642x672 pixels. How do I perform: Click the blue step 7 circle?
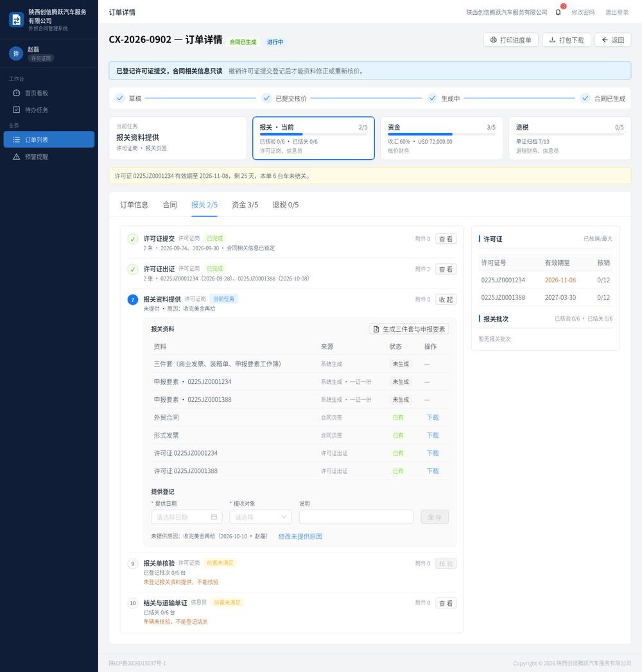point(133,300)
